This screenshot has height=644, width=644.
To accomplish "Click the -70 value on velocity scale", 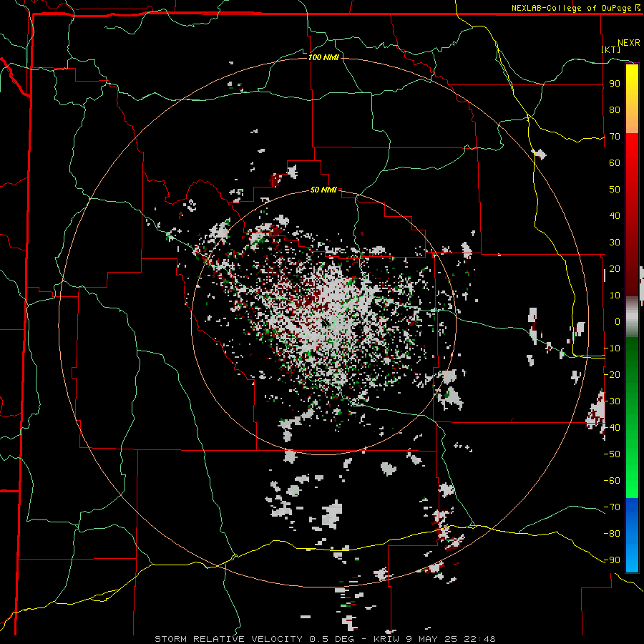I will (612, 507).
